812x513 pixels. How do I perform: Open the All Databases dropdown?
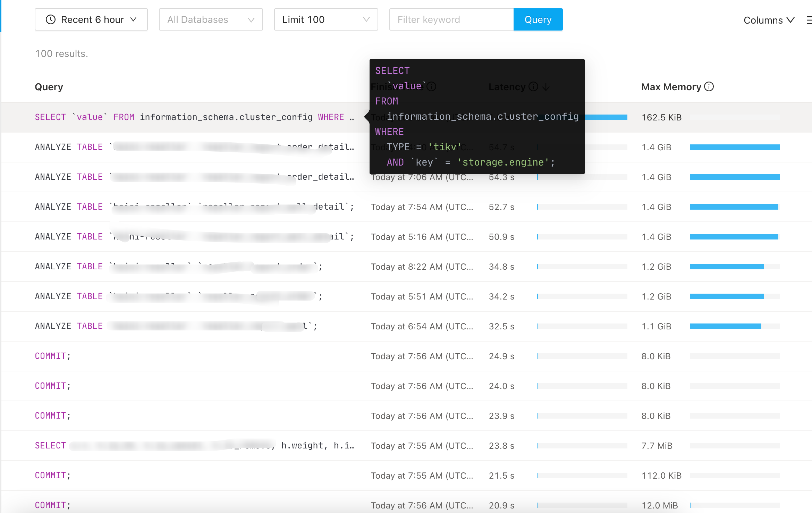pos(211,19)
